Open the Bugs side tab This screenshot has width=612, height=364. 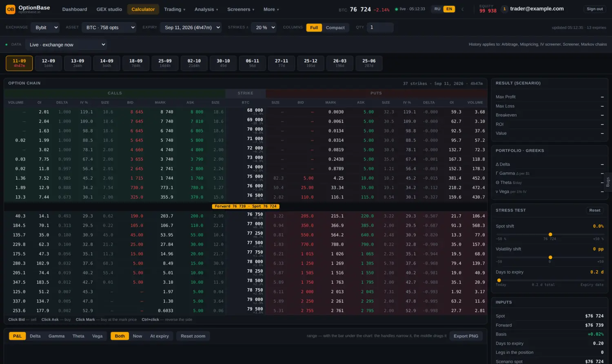click(x=608, y=182)
